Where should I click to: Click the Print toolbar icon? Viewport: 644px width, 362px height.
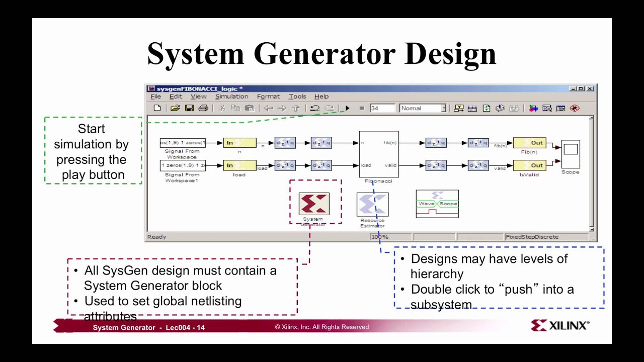tap(203, 108)
